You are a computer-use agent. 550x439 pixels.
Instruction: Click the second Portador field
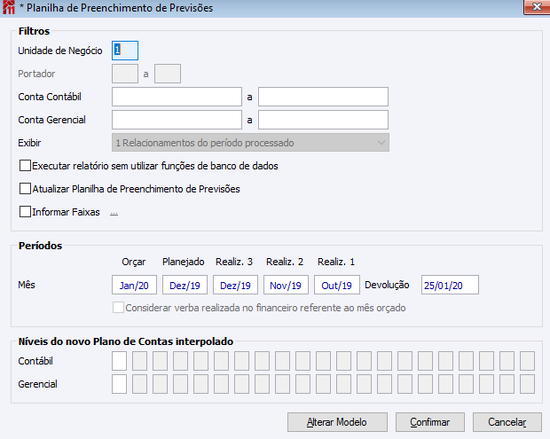[168, 74]
